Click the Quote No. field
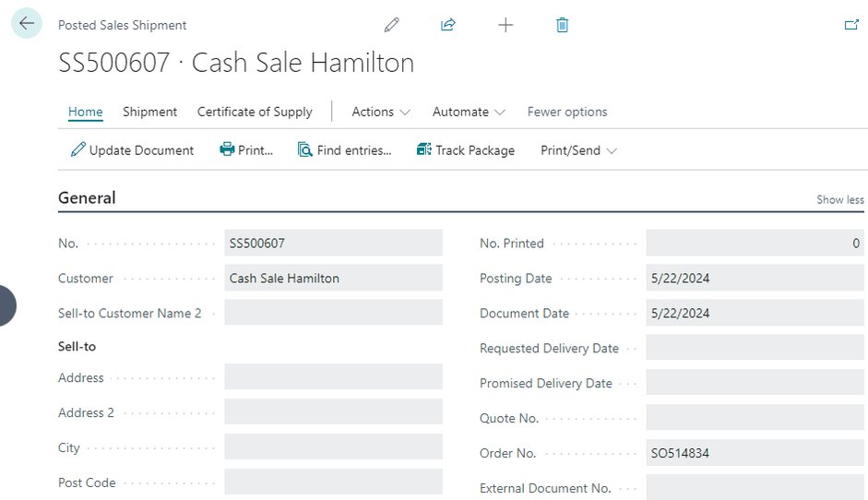This screenshot has width=868, height=500. tap(755, 418)
